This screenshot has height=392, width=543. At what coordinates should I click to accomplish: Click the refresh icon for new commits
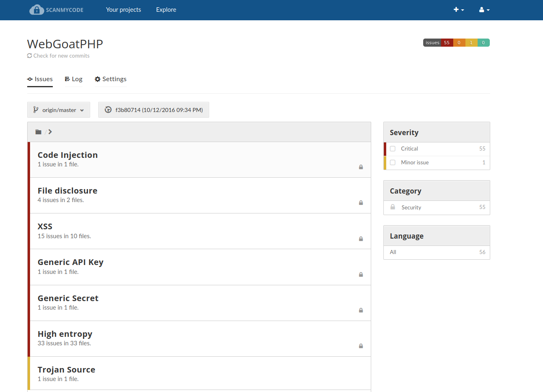coord(30,56)
